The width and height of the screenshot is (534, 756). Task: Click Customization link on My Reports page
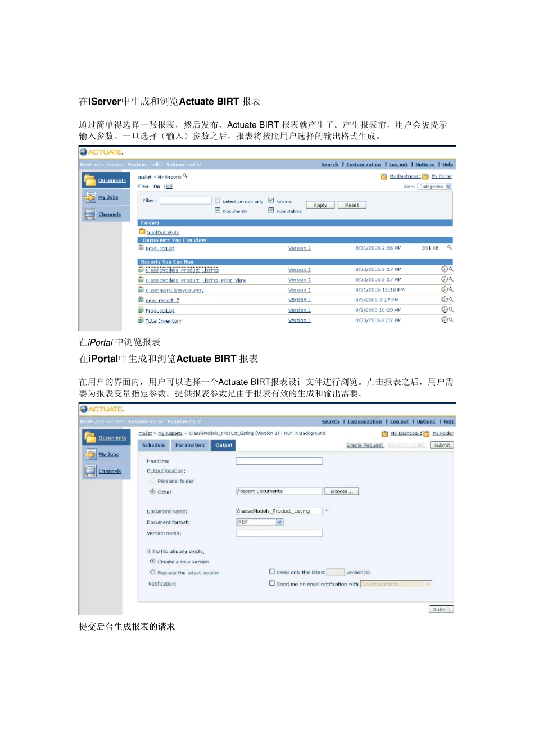pyautogui.click(x=363, y=165)
